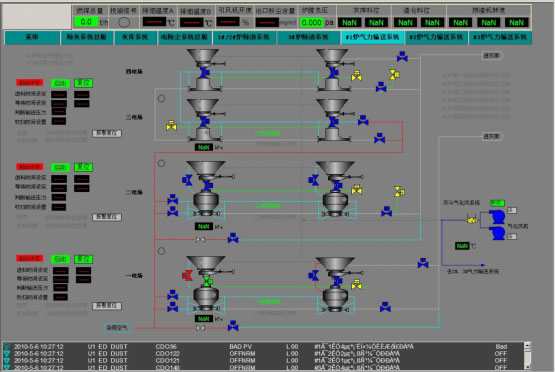The image size is (555, 372).
Task: Click the yellow heater icon feeding the blowers
Action: point(471,219)
